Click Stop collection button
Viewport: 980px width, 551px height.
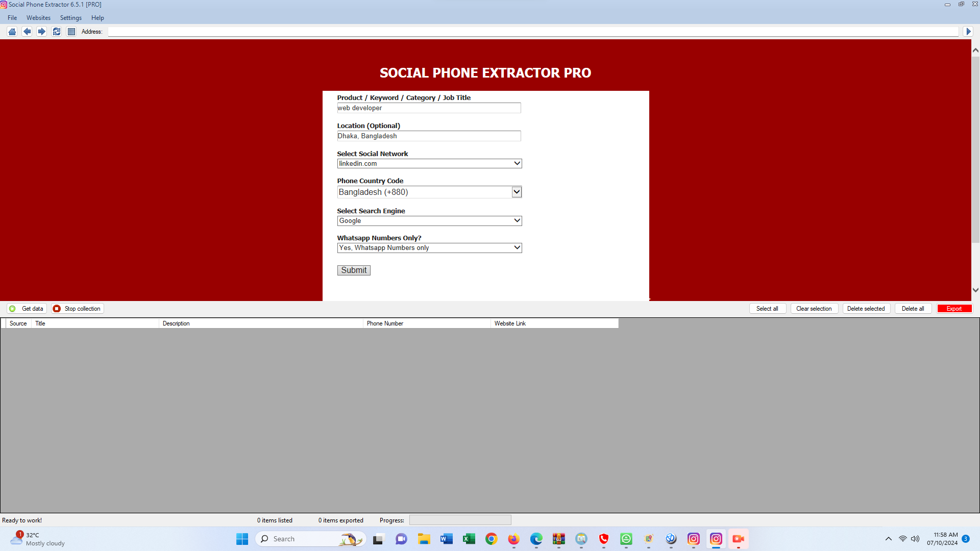click(x=78, y=309)
